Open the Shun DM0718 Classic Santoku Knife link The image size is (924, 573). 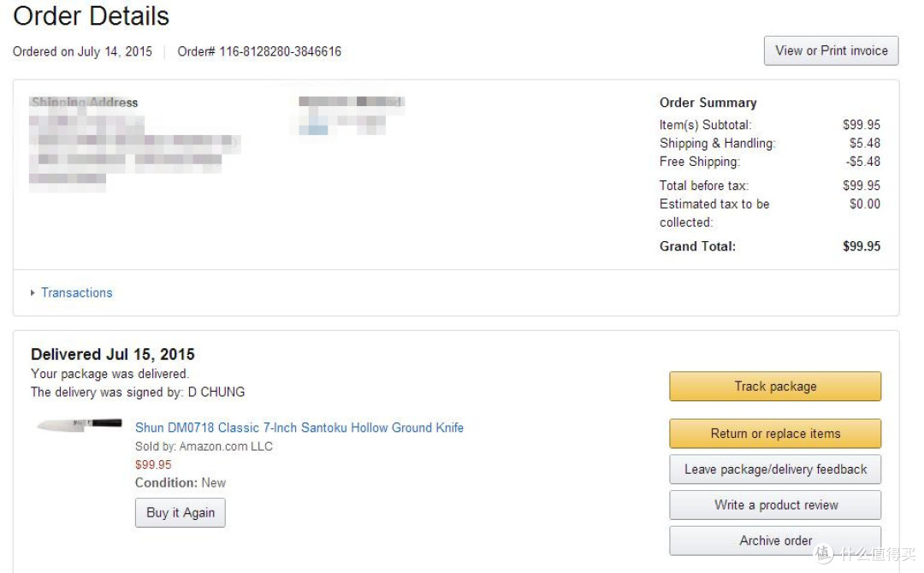(299, 428)
